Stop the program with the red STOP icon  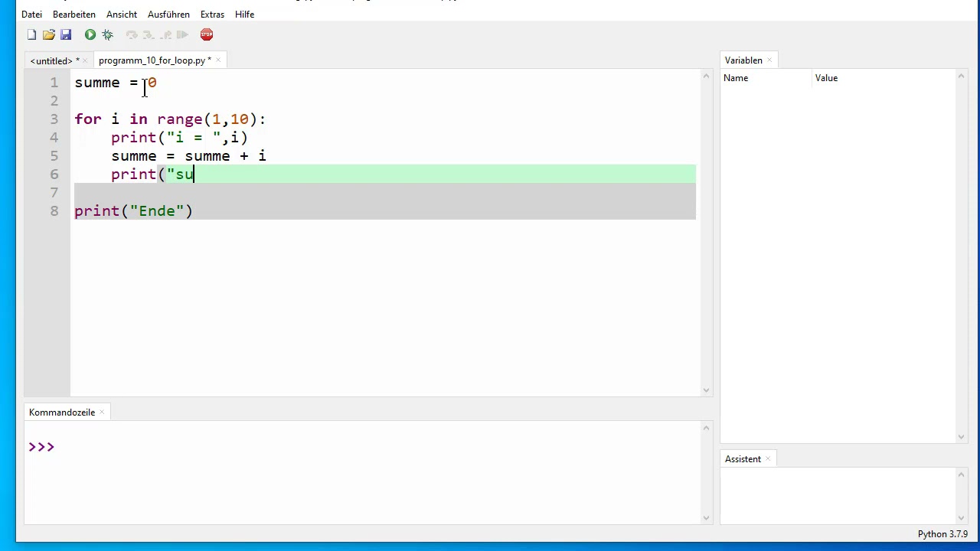(207, 34)
